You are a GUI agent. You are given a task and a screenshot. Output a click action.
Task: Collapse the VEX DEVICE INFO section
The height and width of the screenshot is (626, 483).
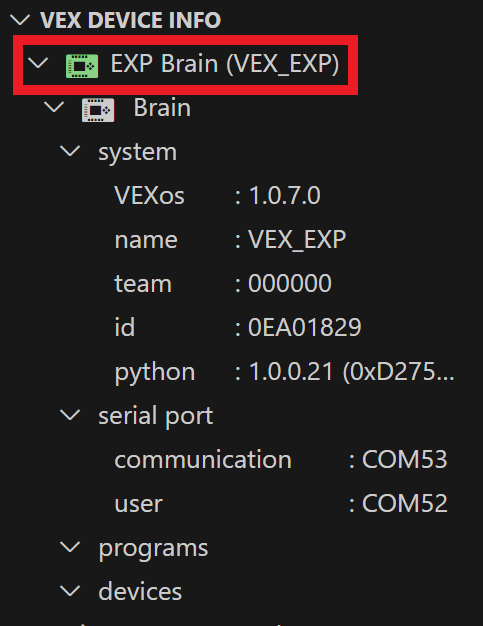click(x=21, y=20)
